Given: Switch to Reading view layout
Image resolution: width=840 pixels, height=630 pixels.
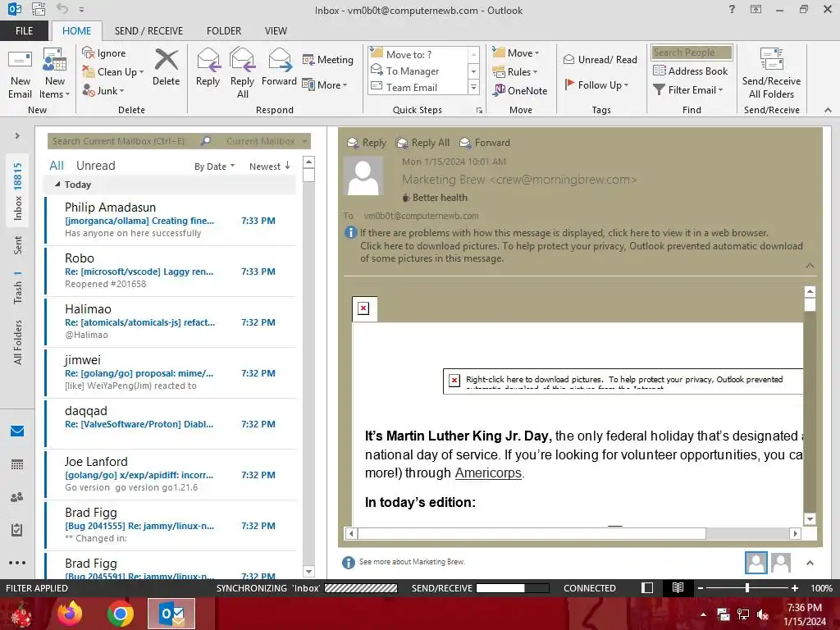Looking at the screenshot, I should pos(678,588).
